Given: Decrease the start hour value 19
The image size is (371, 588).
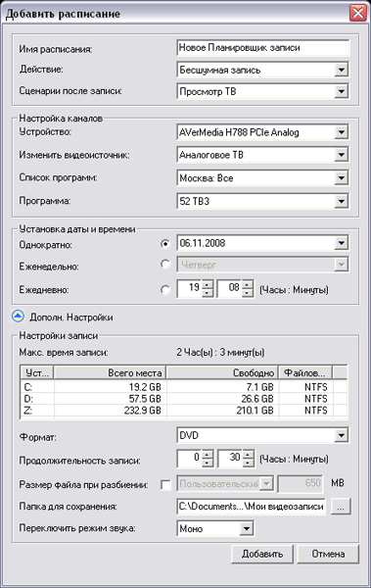Looking at the screenshot, I should pos(208,293).
